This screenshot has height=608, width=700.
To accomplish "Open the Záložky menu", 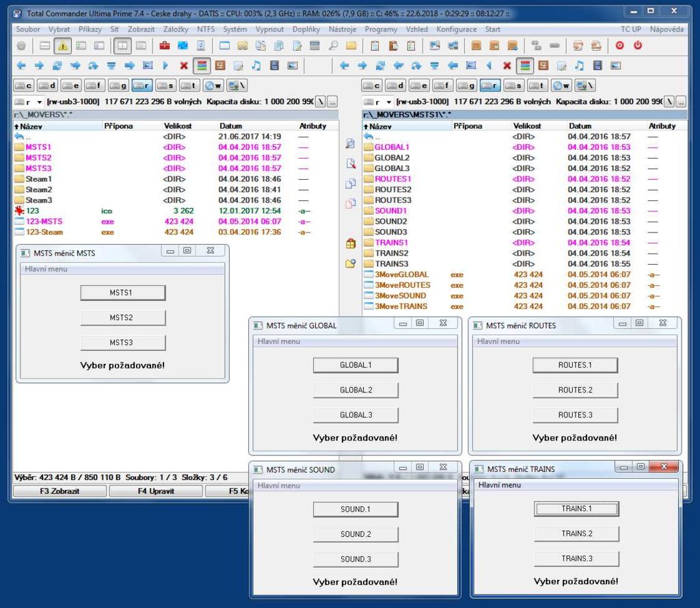I will coord(176,29).
